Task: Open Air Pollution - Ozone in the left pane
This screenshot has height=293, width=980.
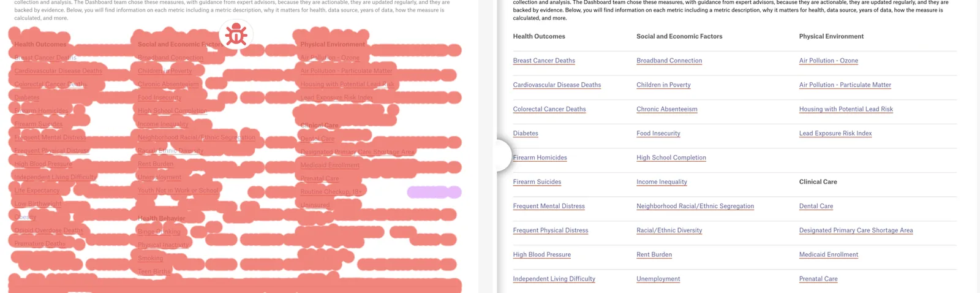Action: click(330, 58)
